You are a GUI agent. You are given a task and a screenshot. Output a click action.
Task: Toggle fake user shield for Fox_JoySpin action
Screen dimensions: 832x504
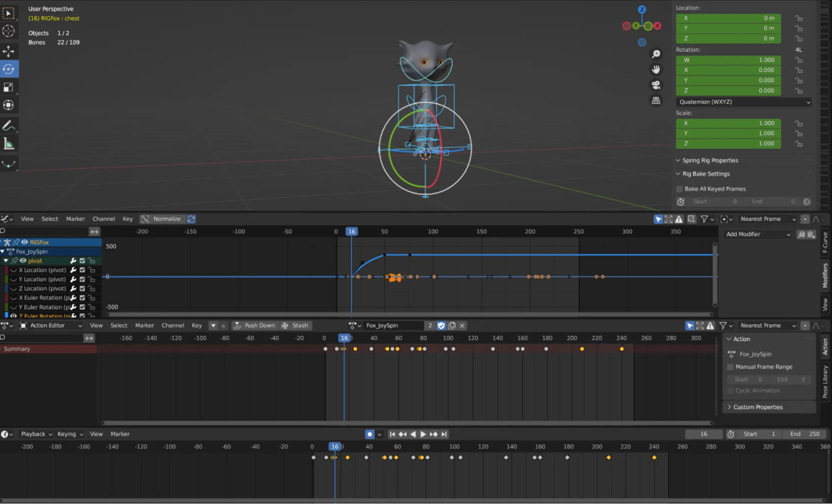[441, 325]
